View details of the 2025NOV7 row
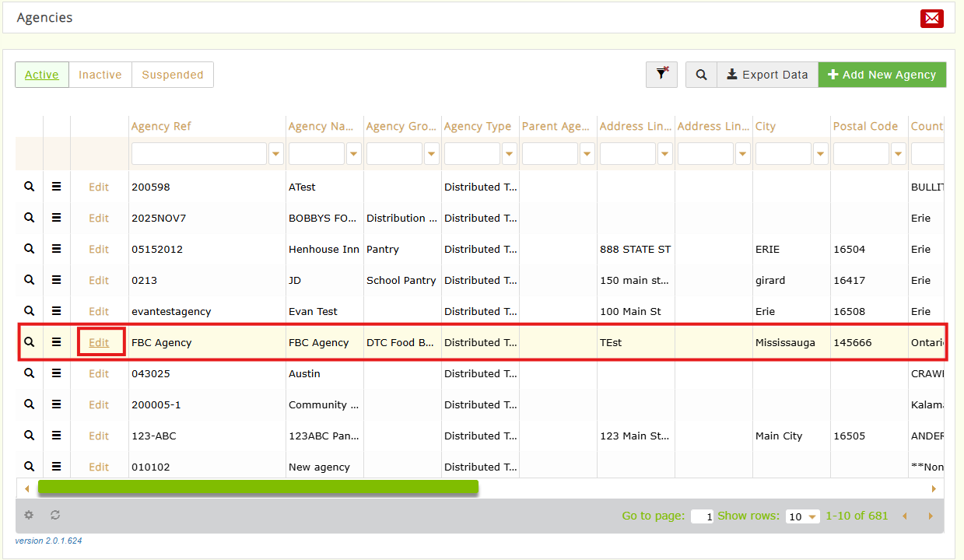The width and height of the screenshot is (964, 560). (29, 218)
